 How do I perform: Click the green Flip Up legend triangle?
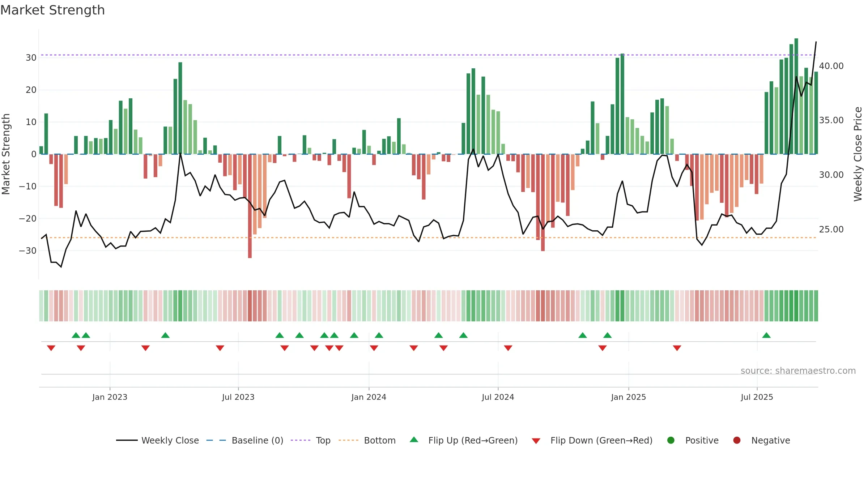(x=414, y=440)
